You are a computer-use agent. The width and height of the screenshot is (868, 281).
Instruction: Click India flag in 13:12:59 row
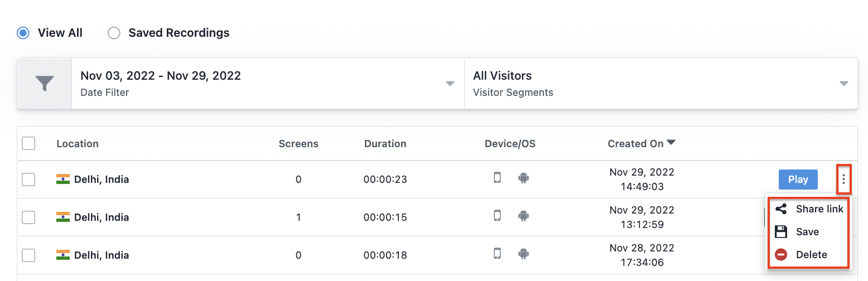point(63,217)
